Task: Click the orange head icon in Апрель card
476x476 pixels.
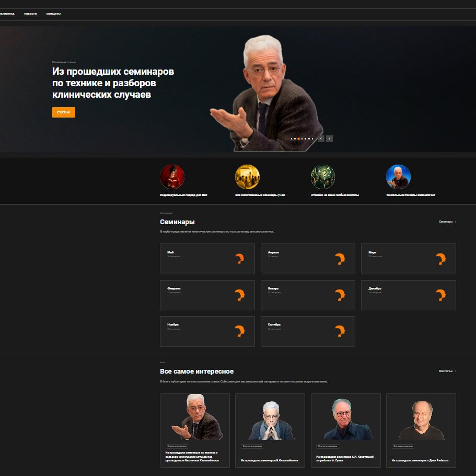Action: [x=340, y=259]
